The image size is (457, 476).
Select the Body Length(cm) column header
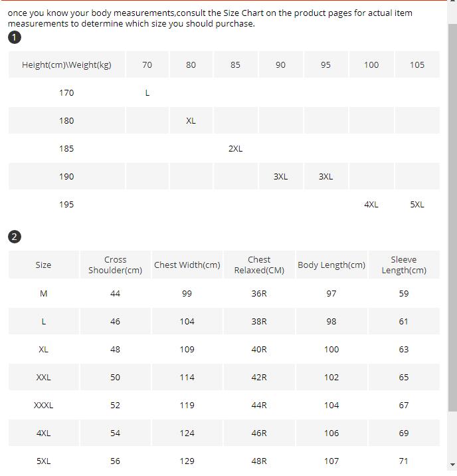[x=331, y=265]
